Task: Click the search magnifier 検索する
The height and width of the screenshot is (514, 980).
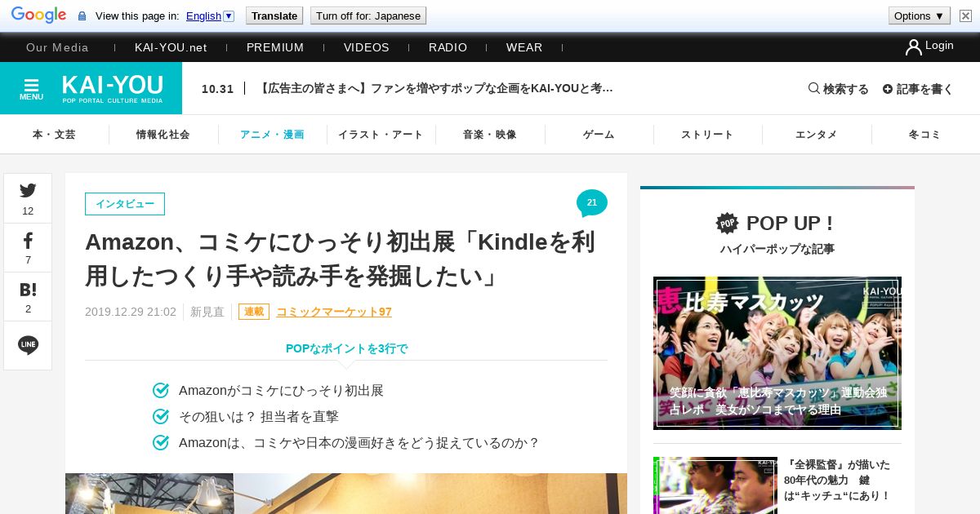Action: pyautogui.click(x=839, y=88)
